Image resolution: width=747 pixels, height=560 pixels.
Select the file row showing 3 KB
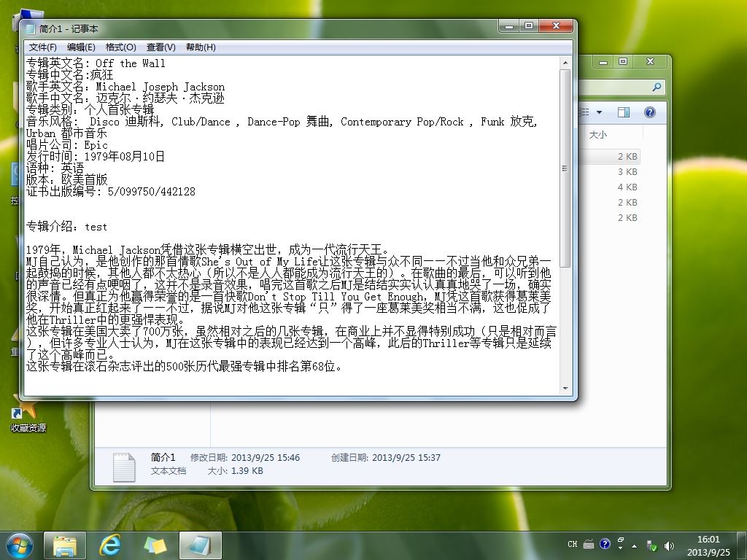click(627, 172)
